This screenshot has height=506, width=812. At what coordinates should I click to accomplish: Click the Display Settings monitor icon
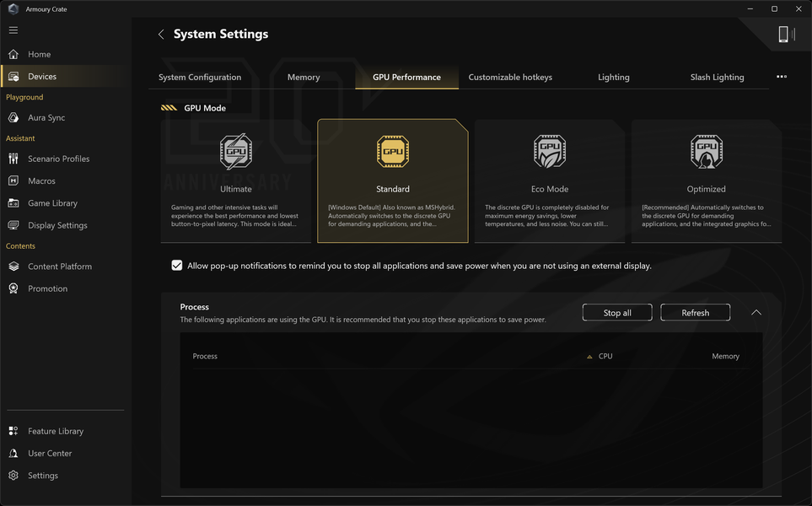pos(13,225)
